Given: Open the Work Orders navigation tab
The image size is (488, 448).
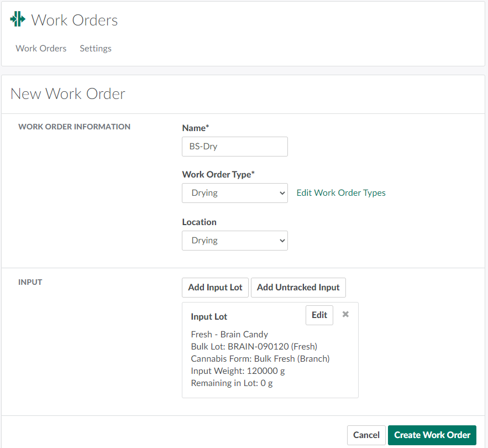Looking at the screenshot, I should coord(41,48).
